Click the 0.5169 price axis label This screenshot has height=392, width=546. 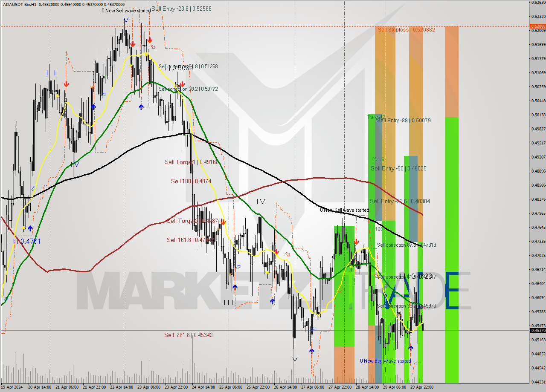click(539, 44)
